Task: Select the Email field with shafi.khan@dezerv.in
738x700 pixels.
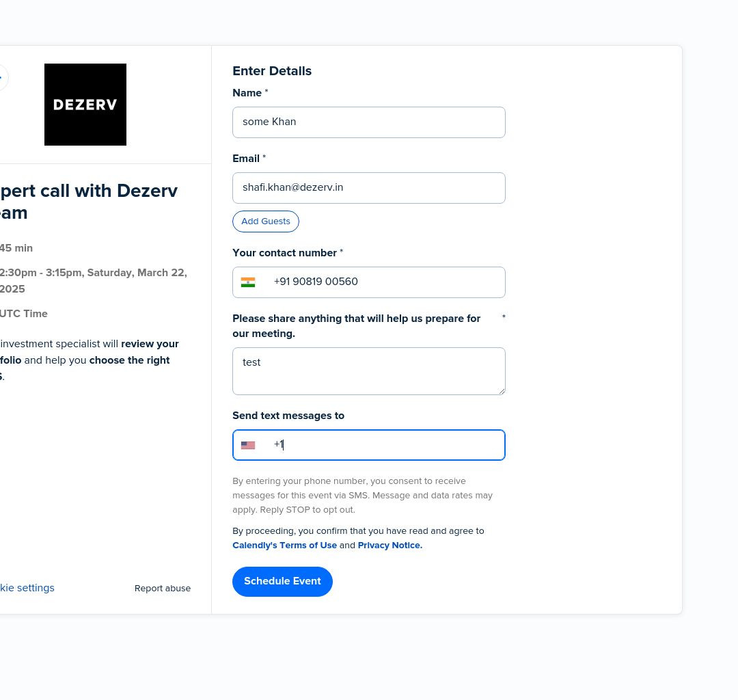Action: coord(369,188)
